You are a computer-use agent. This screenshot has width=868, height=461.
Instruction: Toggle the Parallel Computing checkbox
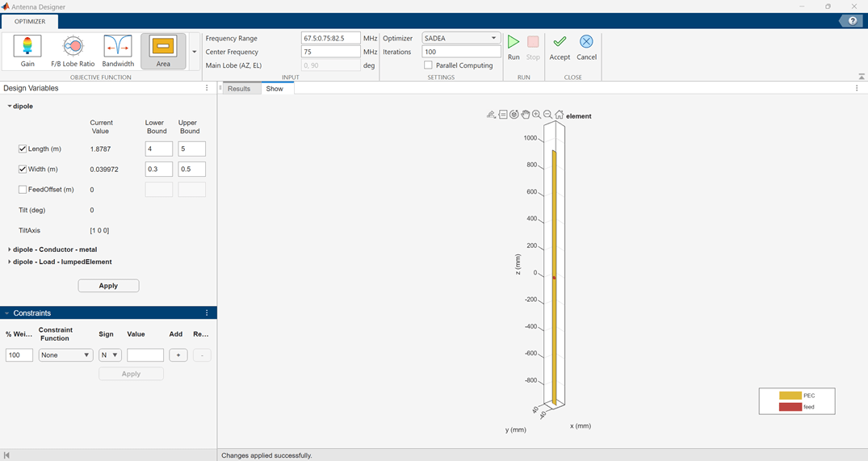click(429, 65)
